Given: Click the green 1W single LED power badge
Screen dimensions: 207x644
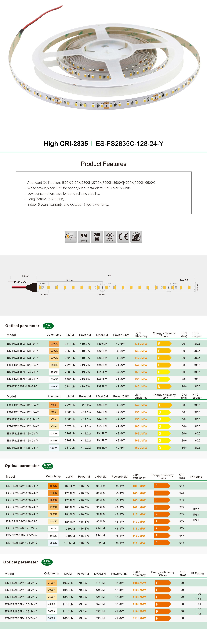Looking at the screenshot, I should tap(48, 325).
